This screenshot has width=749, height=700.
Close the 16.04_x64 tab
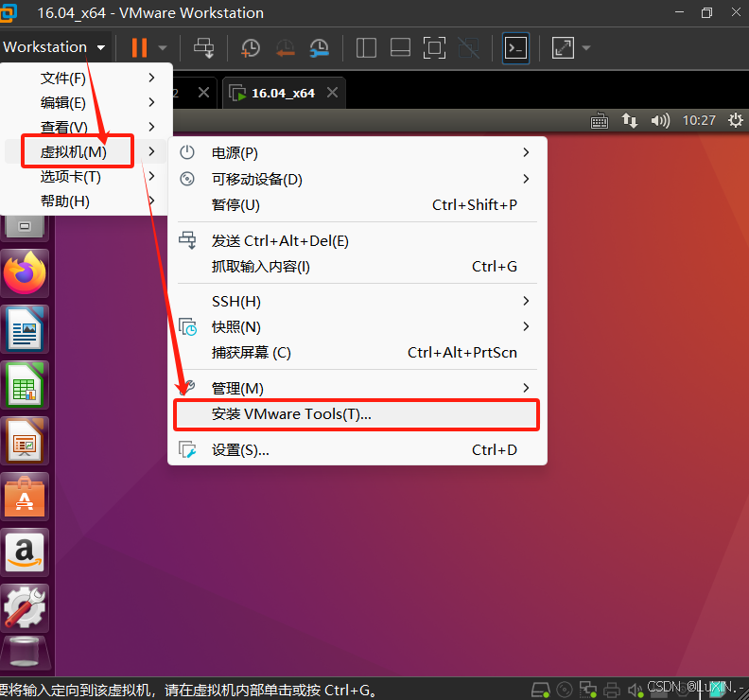(333, 92)
